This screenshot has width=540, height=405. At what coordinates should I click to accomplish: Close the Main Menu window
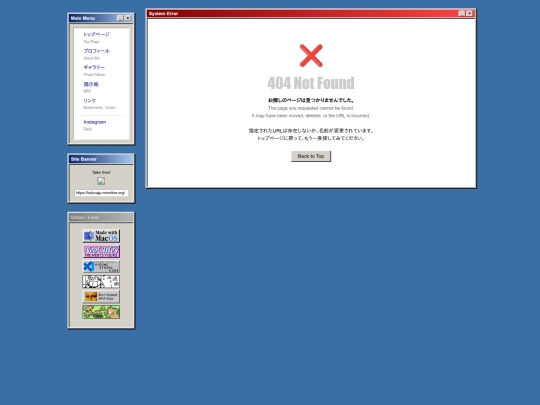click(128, 18)
